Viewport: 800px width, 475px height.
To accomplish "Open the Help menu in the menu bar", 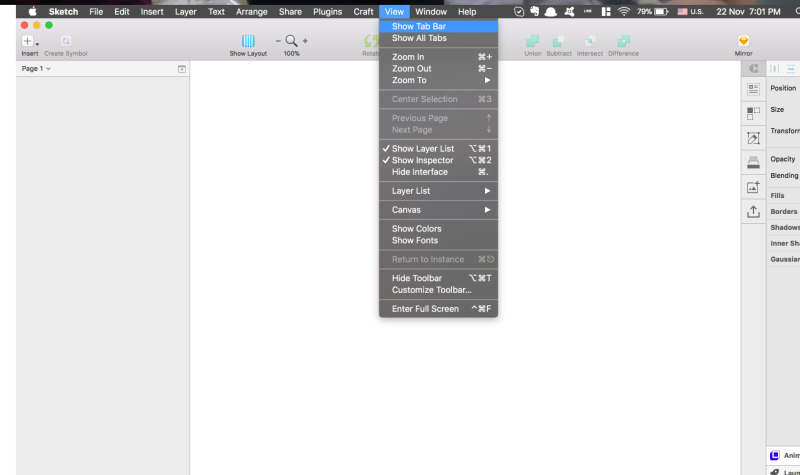I will point(467,11).
